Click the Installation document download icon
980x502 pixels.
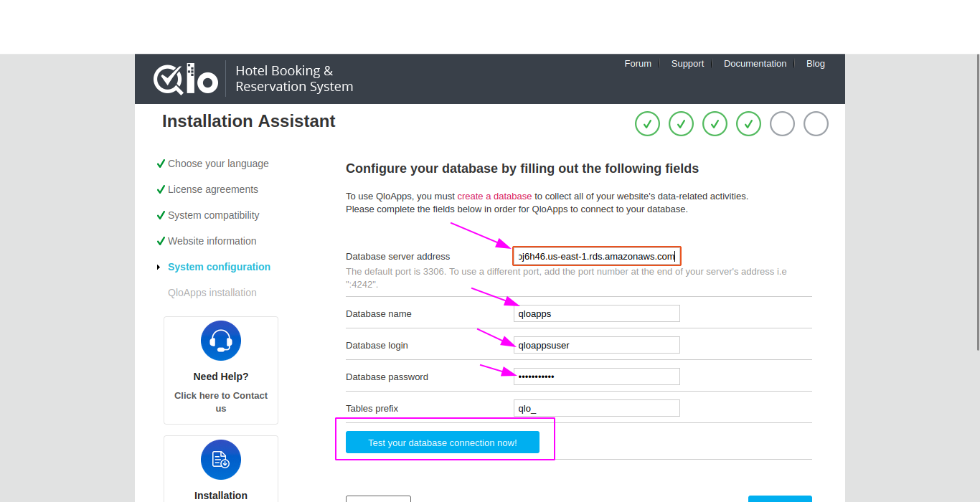coord(221,460)
